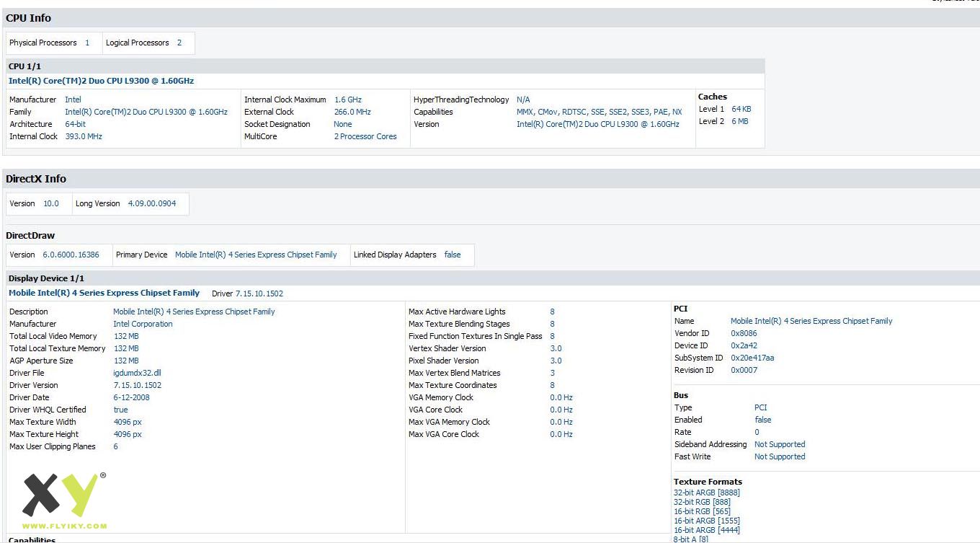Click the DirectX Version value 10.0
The width and height of the screenshot is (980, 543).
tap(51, 203)
